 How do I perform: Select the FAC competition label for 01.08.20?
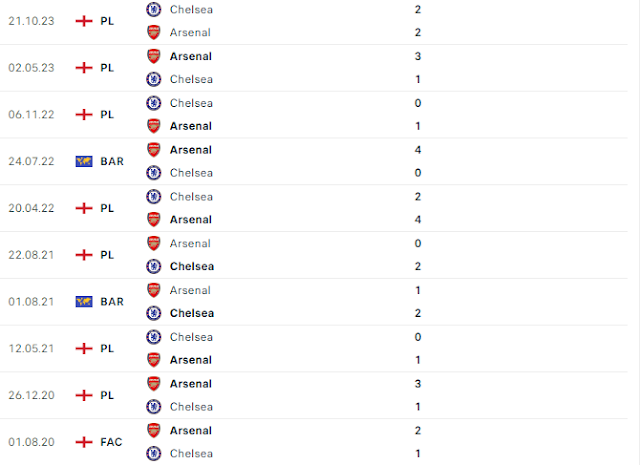click(111, 442)
